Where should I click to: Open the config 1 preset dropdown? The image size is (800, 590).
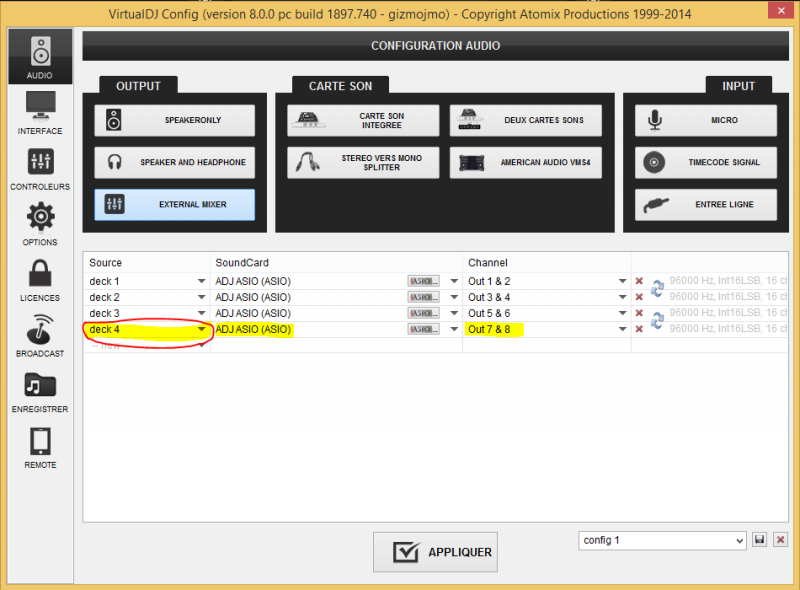(662, 540)
